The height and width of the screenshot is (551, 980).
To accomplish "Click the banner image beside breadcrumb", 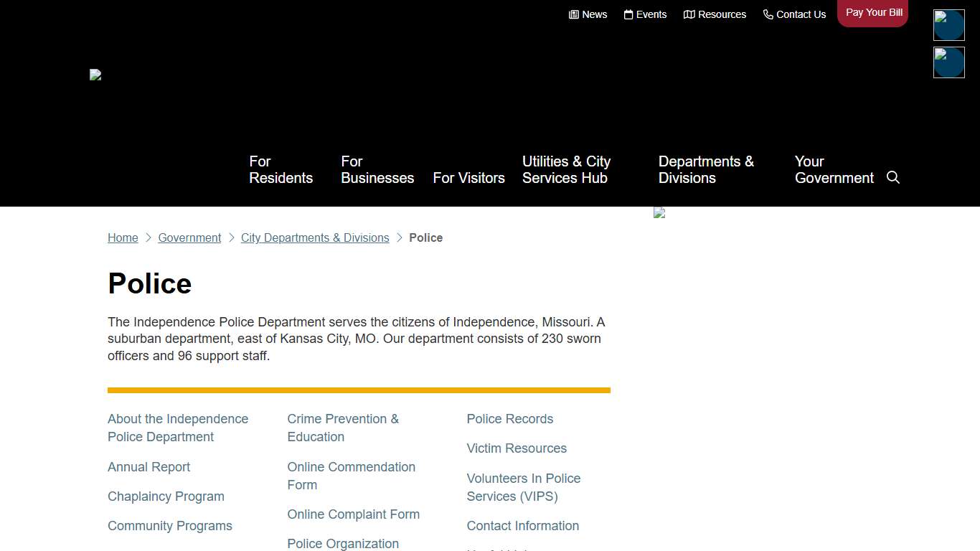I will [x=659, y=213].
